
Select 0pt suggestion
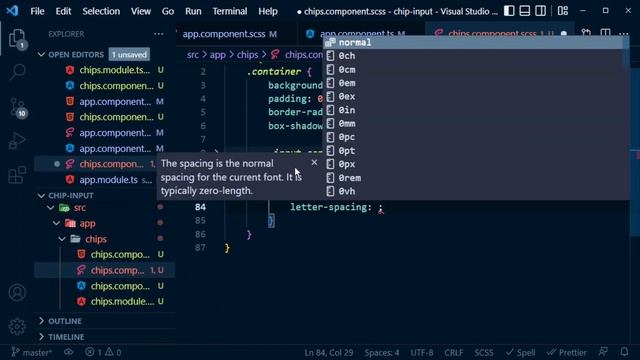click(x=473, y=151)
